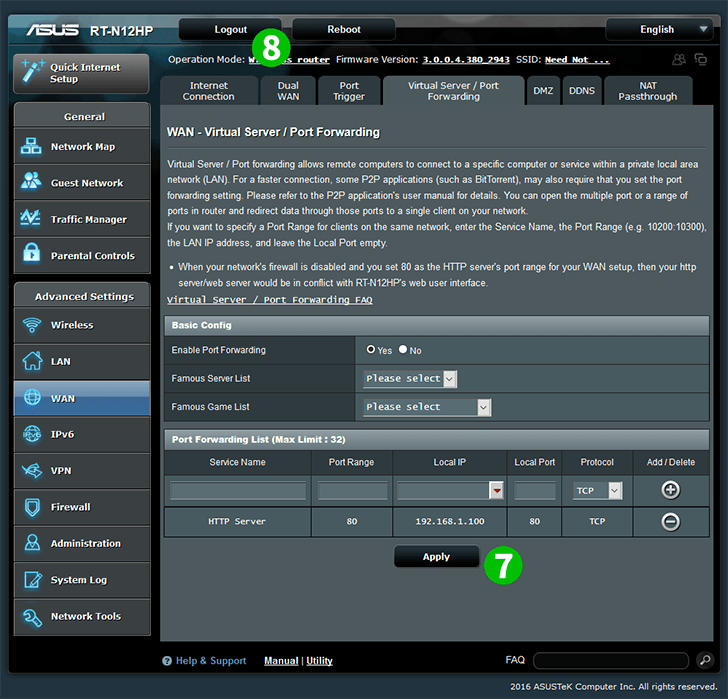The height and width of the screenshot is (699, 728).
Task: Add new port forwarding rule with plus icon
Action: [670, 490]
